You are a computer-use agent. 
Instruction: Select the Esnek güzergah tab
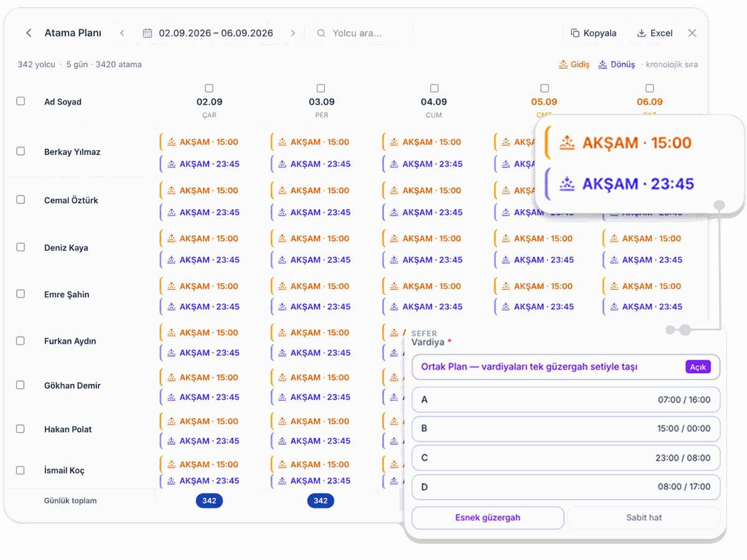488,518
